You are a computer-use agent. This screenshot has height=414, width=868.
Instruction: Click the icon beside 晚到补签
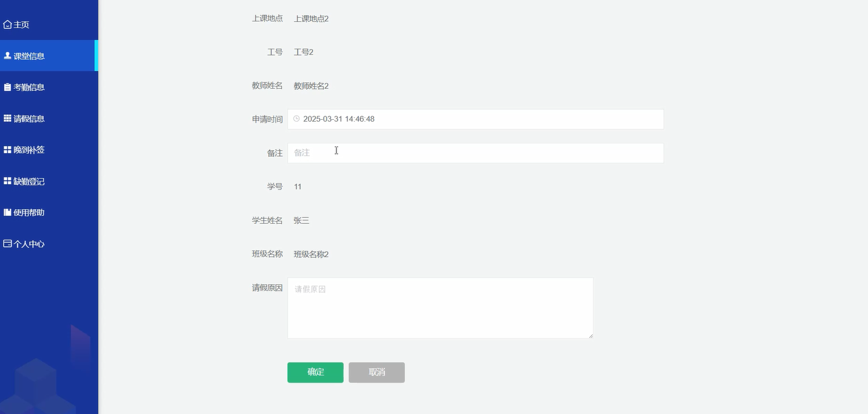(6, 150)
